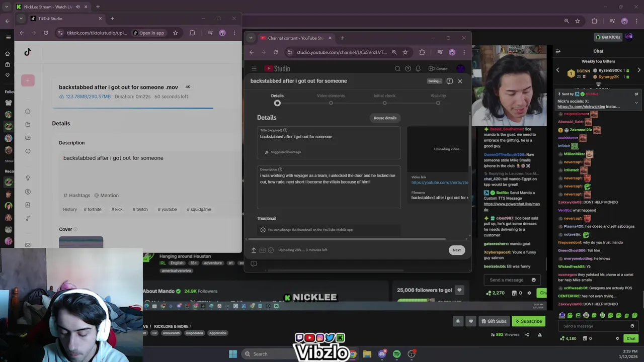
Task: Switch to TikTok Studio tab
Action: (x=66, y=19)
